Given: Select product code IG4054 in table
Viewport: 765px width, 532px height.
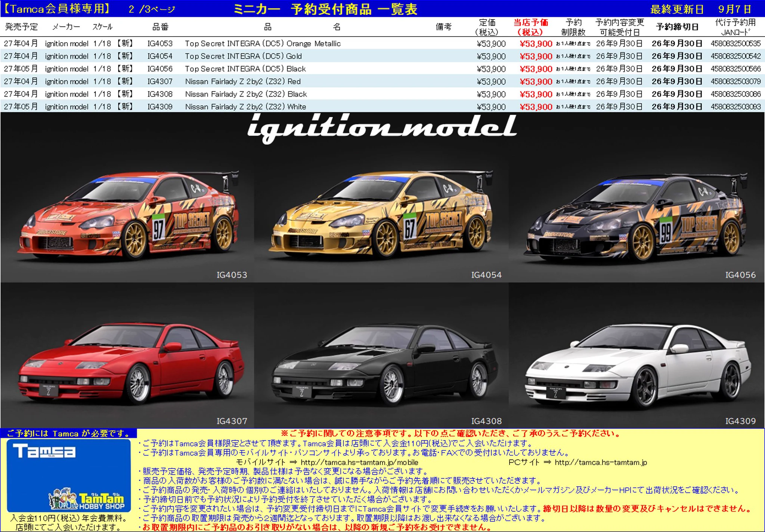Looking at the screenshot, I should pos(160,56).
